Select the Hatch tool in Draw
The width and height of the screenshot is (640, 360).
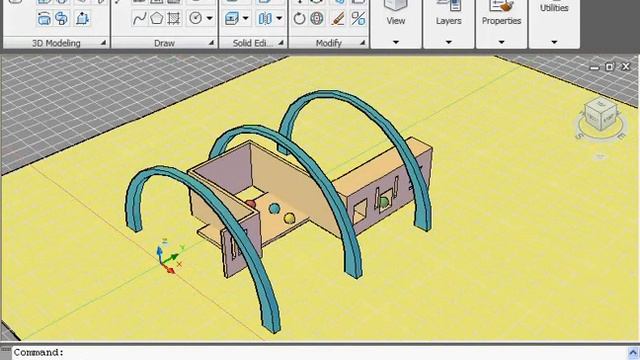(174, 18)
